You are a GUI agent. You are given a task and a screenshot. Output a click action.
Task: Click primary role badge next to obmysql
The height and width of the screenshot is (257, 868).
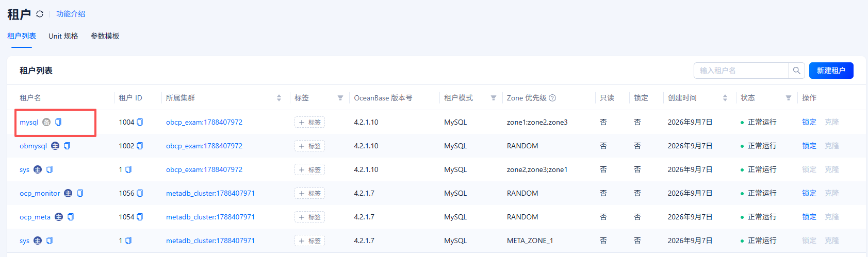(x=55, y=146)
